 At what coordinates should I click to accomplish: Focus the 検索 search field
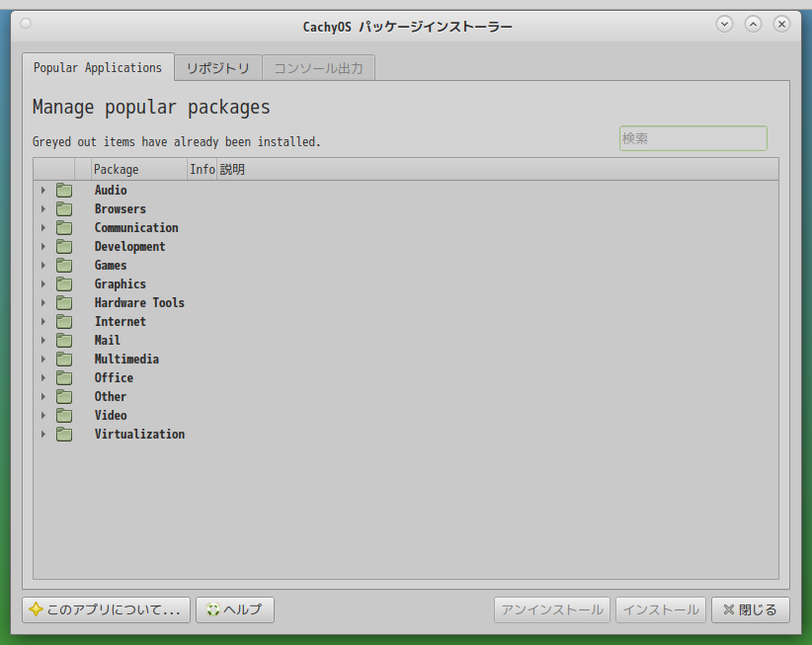(x=692, y=138)
